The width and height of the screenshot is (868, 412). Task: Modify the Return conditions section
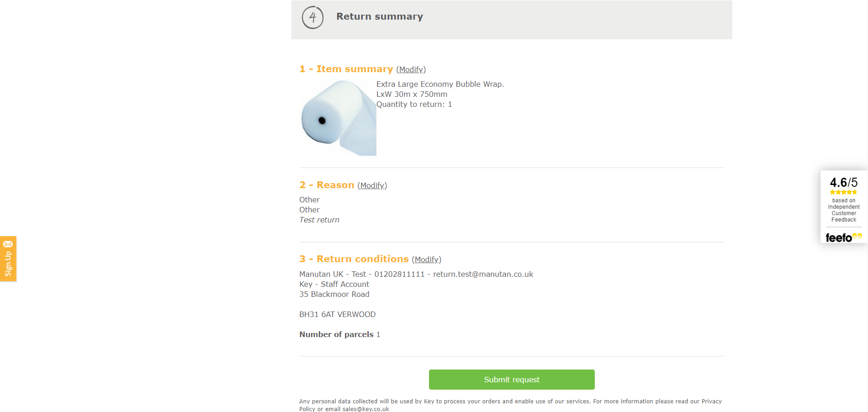(426, 259)
